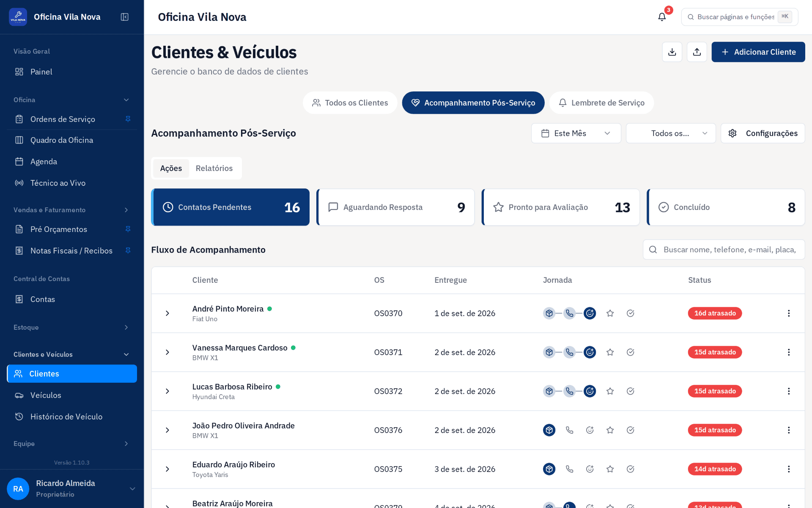This screenshot has height=508, width=812.
Task: Click the check-circle icon in Lucas Barbosa Ribeiro row
Action: [630, 391]
